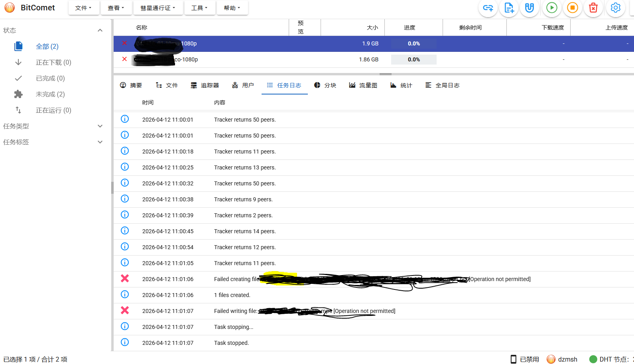Start the selected task with green play button

tap(552, 8)
